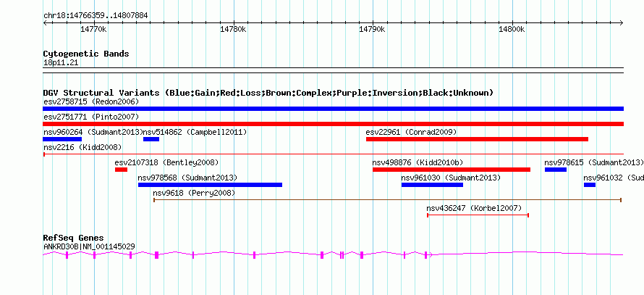Screen dimensions: 644x295
Task: Select the blue esv2758715 gain bar
Action: 333,109
